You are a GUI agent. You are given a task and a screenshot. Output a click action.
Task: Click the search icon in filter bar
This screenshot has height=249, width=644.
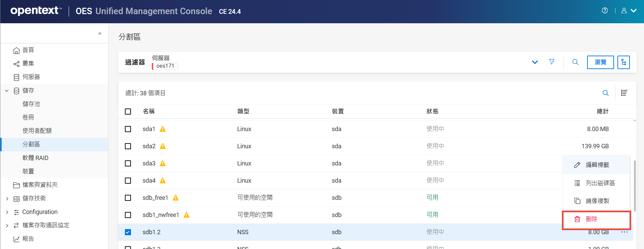[x=575, y=62]
